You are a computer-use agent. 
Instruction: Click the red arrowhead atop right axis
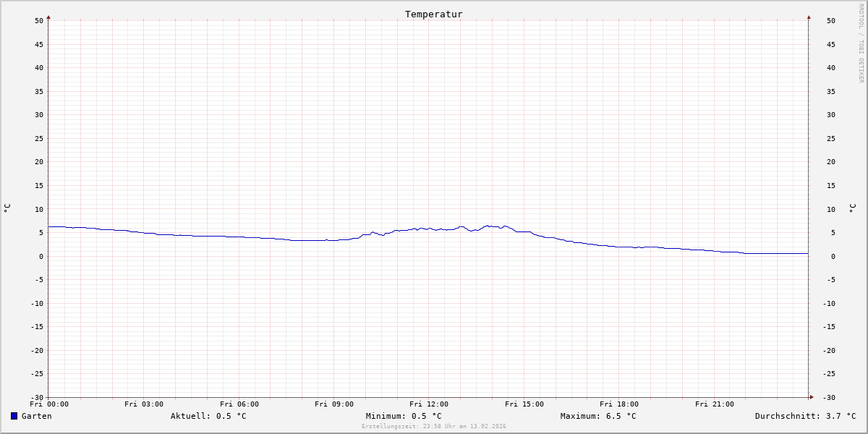[x=809, y=17]
